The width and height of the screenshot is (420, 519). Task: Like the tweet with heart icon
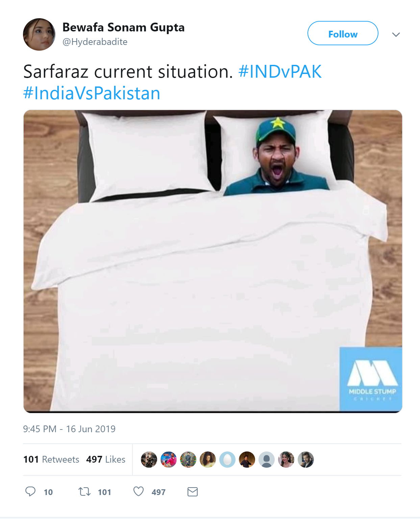pyautogui.click(x=139, y=491)
